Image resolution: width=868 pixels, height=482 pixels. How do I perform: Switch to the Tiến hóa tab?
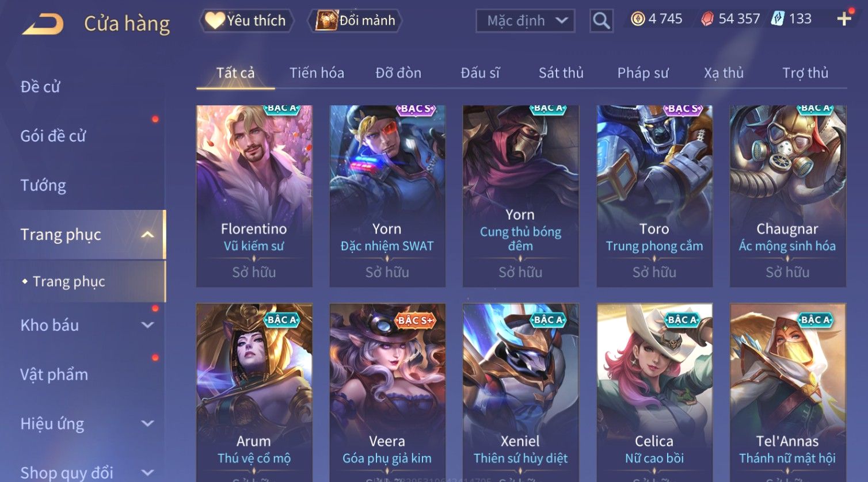click(317, 73)
